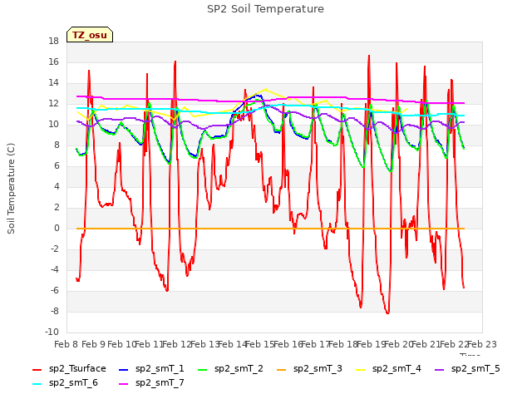Toggle sp2_smT_3 legend entry
The height and width of the screenshot is (399, 532).
(x=309, y=368)
